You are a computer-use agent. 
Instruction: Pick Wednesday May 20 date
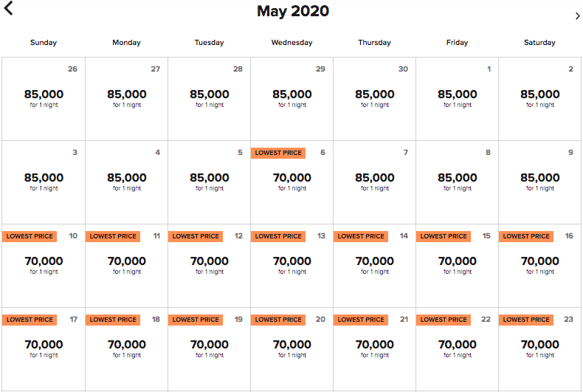click(x=291, y=349)
